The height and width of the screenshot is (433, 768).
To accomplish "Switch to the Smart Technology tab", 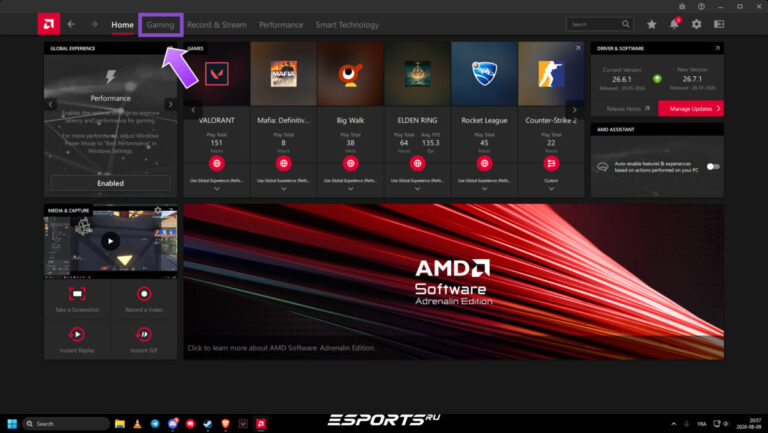I will point(347,24).
